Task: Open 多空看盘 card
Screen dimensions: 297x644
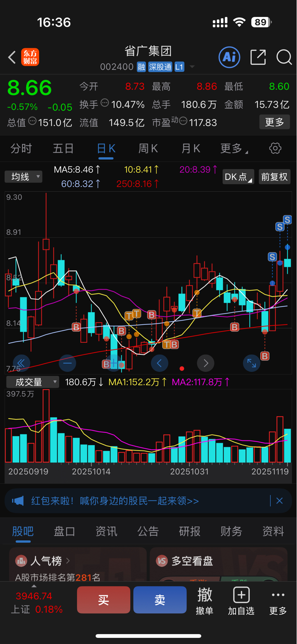Action: click(219, 564)
